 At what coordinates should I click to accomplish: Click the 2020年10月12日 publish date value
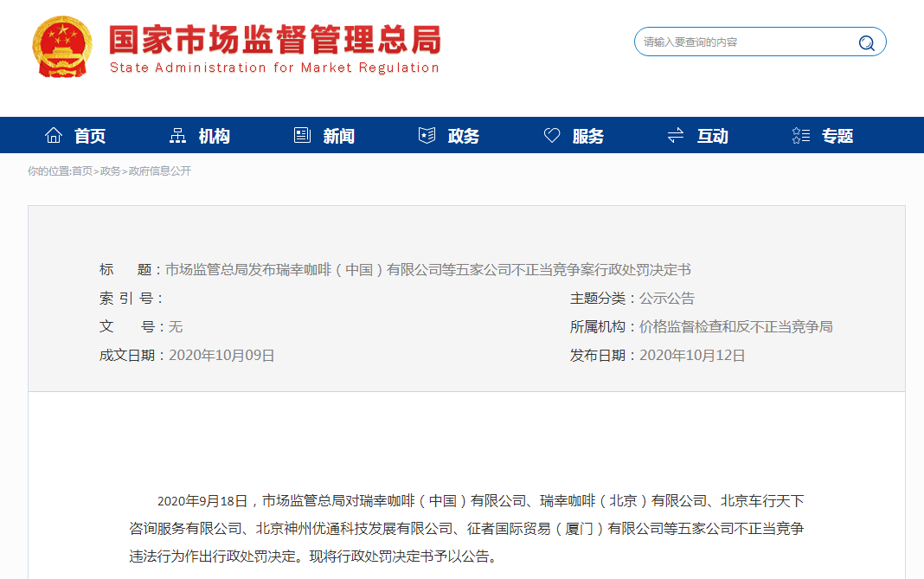692,355
